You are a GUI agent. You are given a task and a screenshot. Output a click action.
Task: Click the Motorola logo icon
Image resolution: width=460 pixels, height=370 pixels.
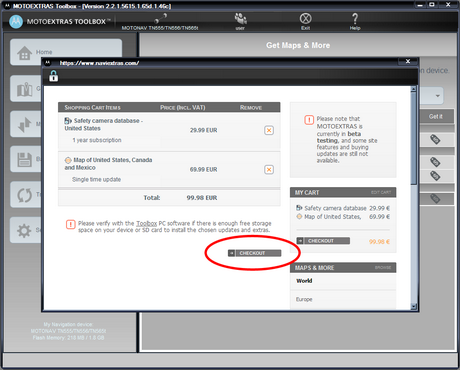pyautogui.click(x=16, y=21)
